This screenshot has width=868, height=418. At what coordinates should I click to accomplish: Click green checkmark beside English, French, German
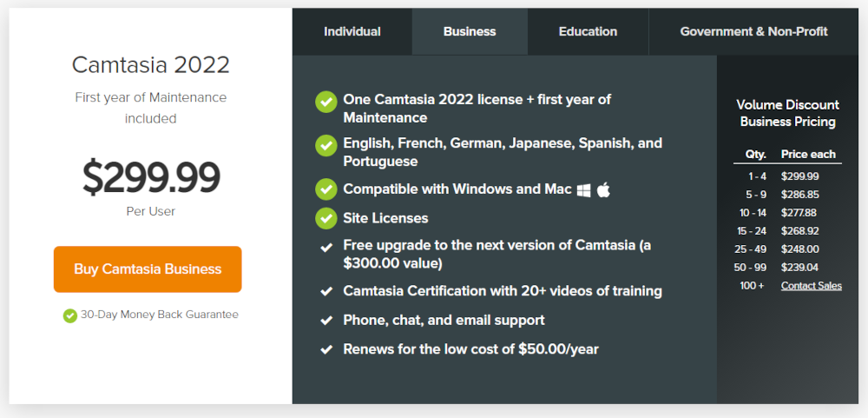coord(326,146)
